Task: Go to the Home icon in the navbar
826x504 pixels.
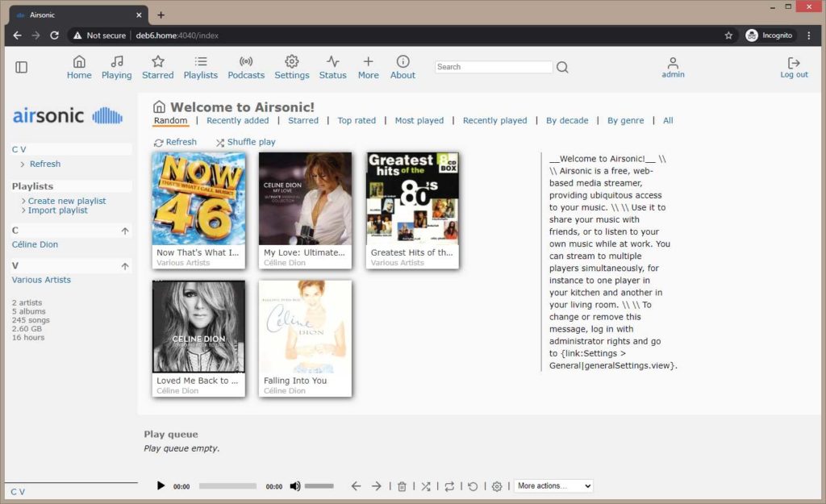Action: [79, 61]
